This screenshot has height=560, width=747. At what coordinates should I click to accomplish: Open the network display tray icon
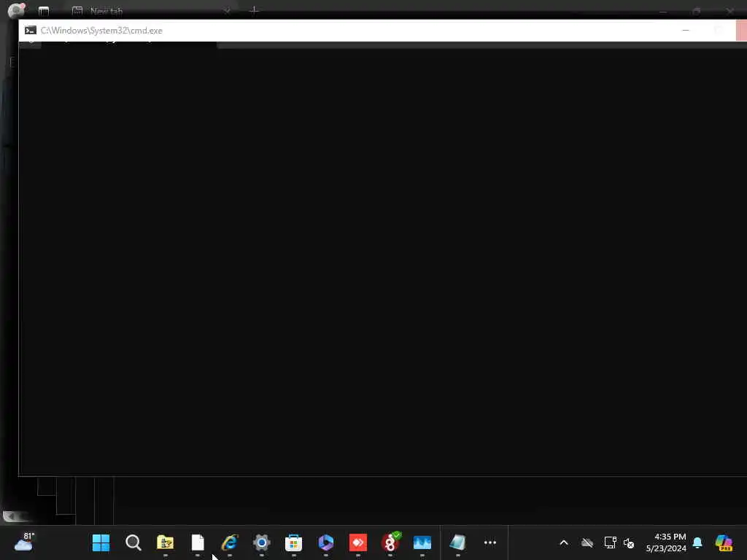tap(610, 542)
